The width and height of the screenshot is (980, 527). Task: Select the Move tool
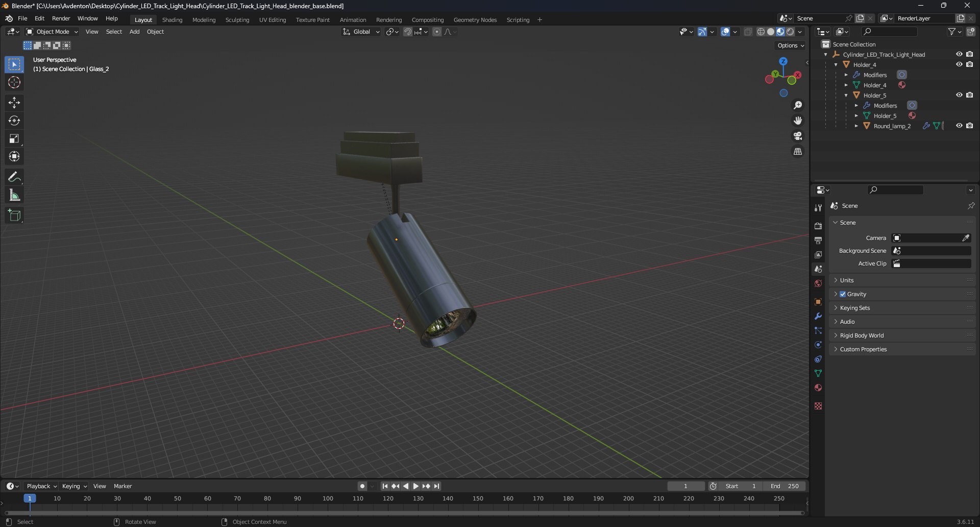(x=14, y=103)
